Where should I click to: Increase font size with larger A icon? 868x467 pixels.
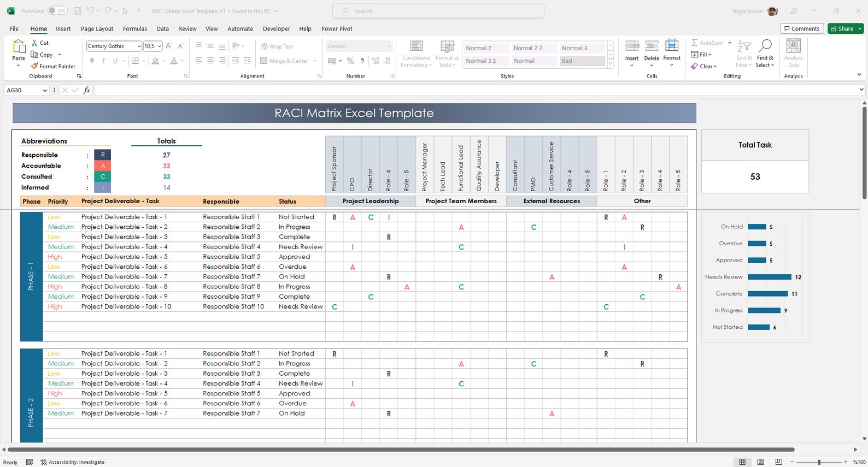(x=169, y=46)
